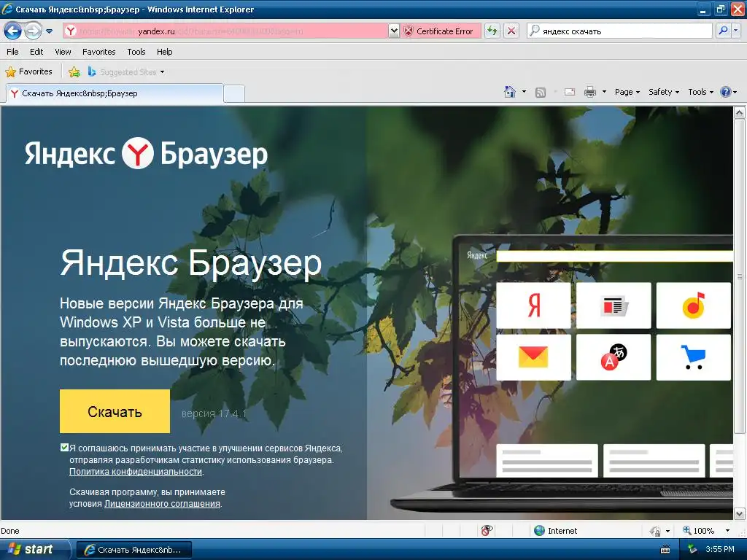Viewport: 747px width, 560px height.
Task: Open search provider dropdown arrow
Action: click(736, 31)
